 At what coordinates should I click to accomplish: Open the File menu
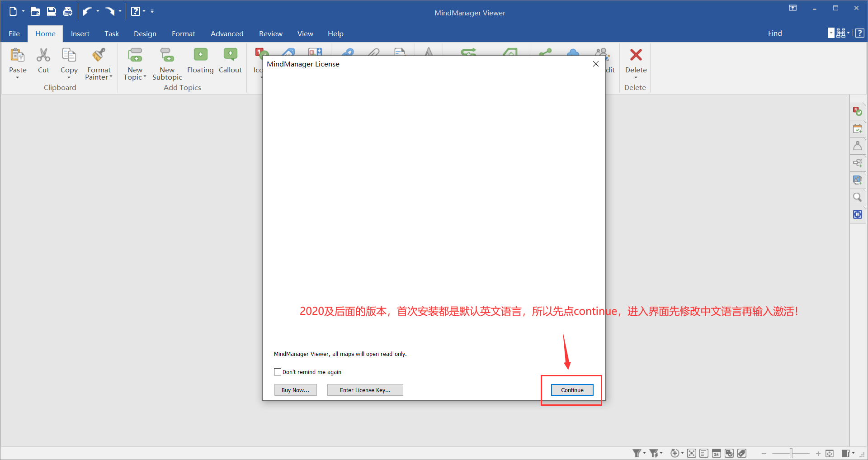tap(14, 33)
